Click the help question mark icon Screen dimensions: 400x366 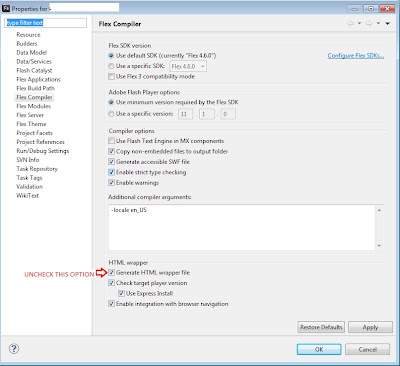tap(14, 349)
